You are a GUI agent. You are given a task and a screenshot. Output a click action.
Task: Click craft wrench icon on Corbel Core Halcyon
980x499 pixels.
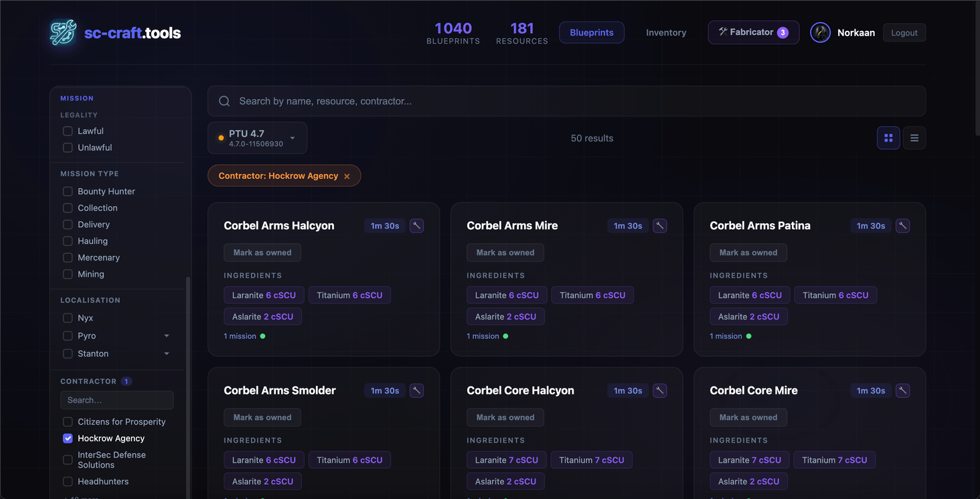click(659, 390)
